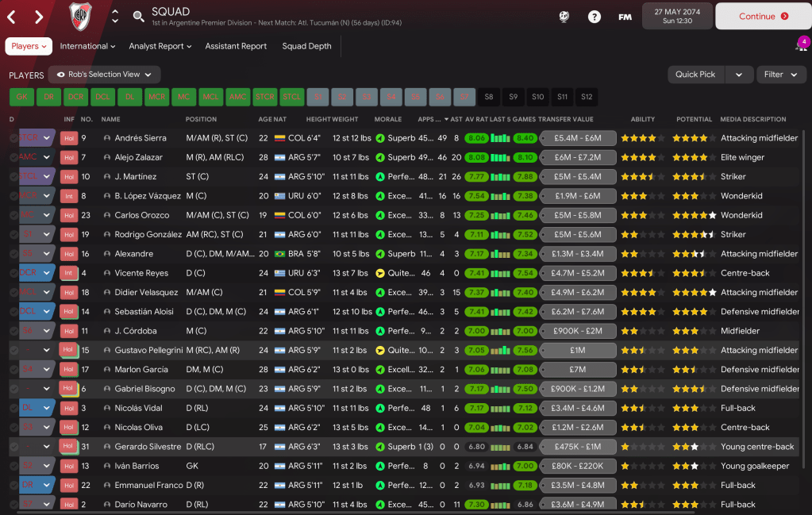Image resolution: width=812 pixels, height=515 pixels.
Task: Click the Quick Pick button
Action: point(695,75)
